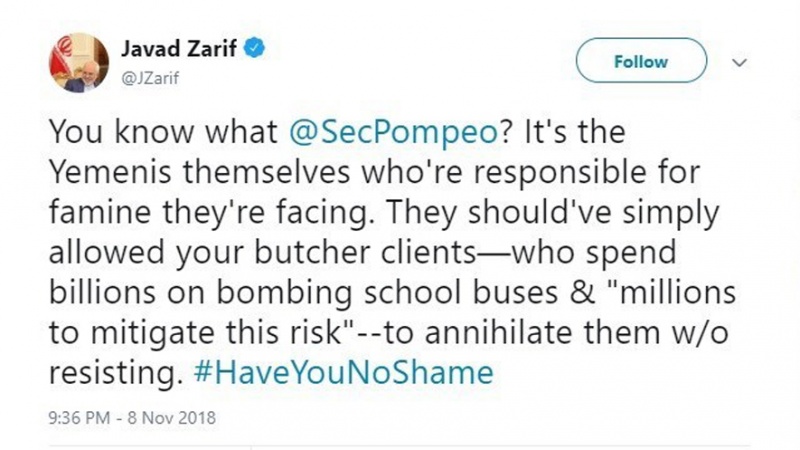Expand the tweet options chevron
The height and width of the screenshot is (450, 800).
[x=740, y=61]
